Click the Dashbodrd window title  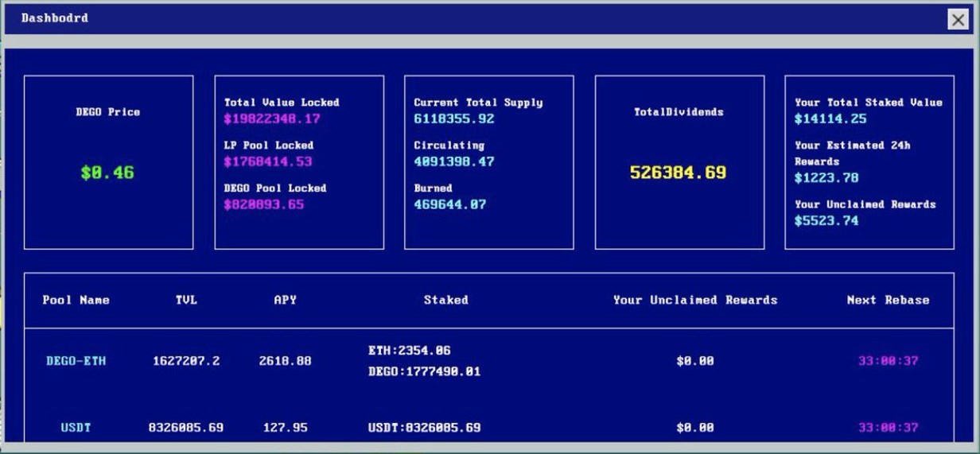point(55,17)
